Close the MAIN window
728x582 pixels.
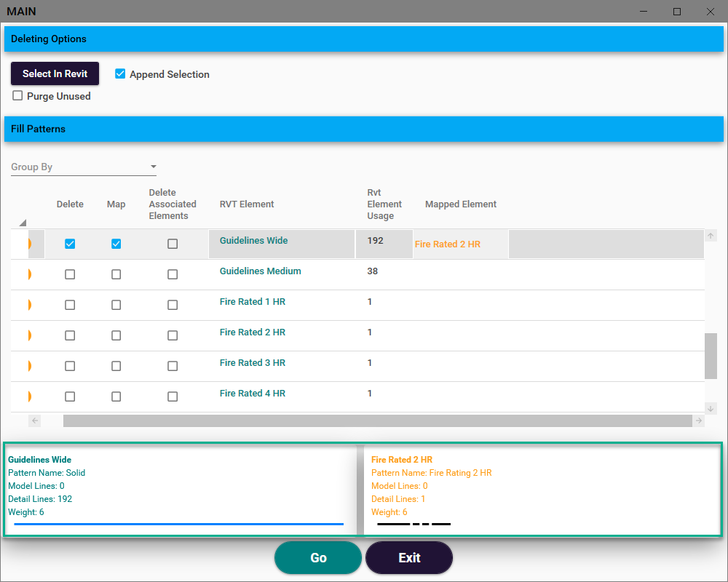(x=711, y=12)
